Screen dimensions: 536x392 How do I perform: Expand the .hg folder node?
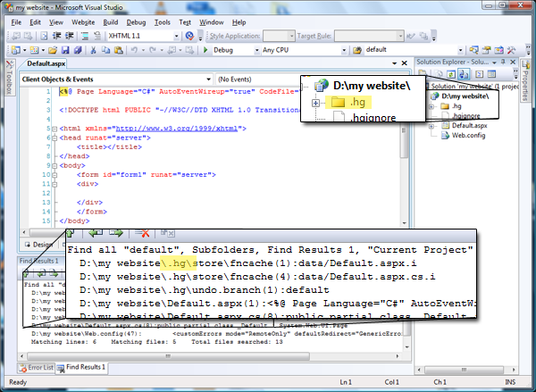pyautogui.click(x=431, y=106)
